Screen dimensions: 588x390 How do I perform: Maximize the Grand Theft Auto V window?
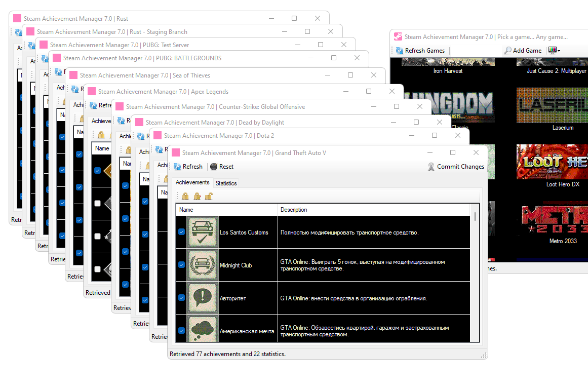point(453,152)
